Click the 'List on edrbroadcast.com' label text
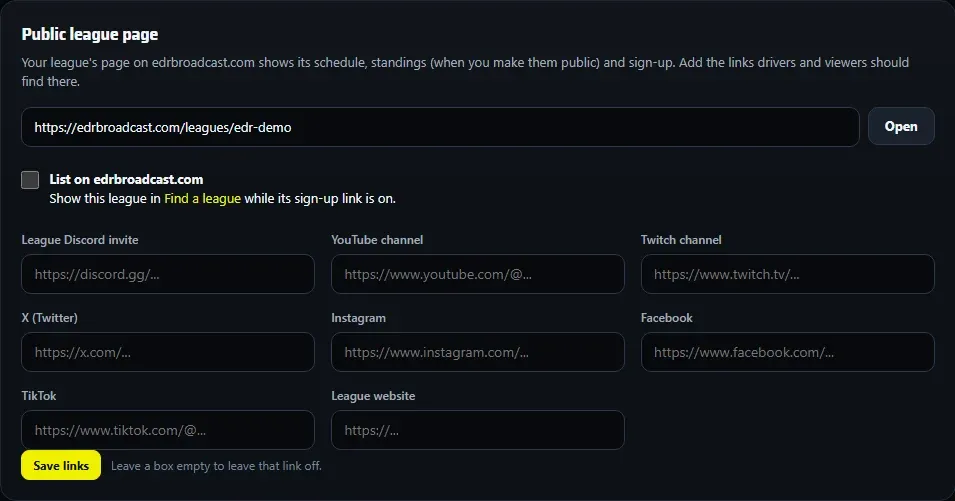Screen dimensions: 955x501 pyautogui.click(x=126, y=180)
